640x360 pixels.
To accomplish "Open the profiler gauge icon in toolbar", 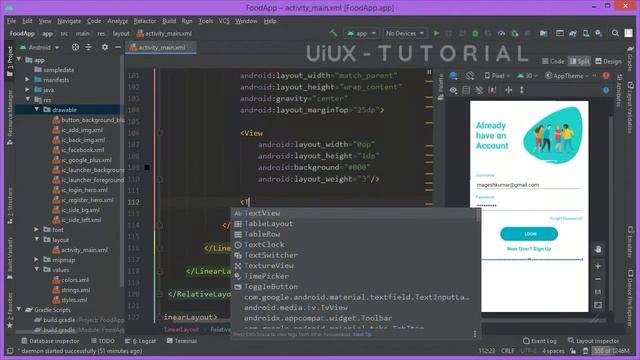I will [501, 33].
